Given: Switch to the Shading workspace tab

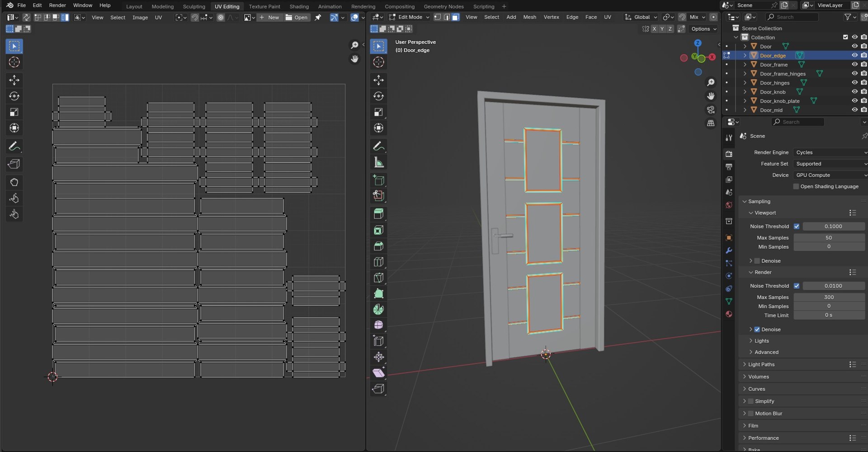Looking at the screenshot, I should tap(299, 6).
